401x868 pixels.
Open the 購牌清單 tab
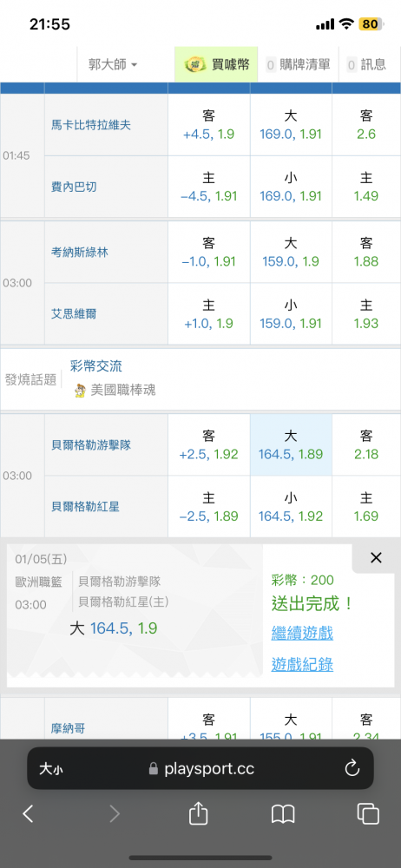(298, 65)
